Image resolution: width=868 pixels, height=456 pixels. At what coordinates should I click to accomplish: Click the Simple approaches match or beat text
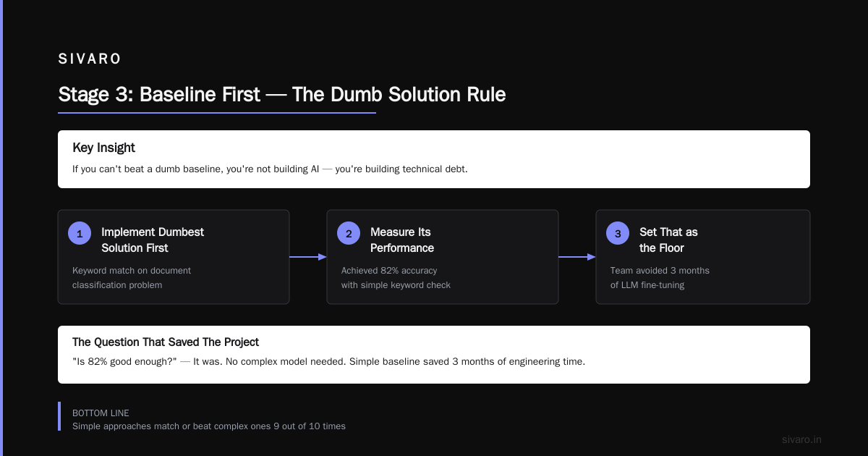[209, 426]
